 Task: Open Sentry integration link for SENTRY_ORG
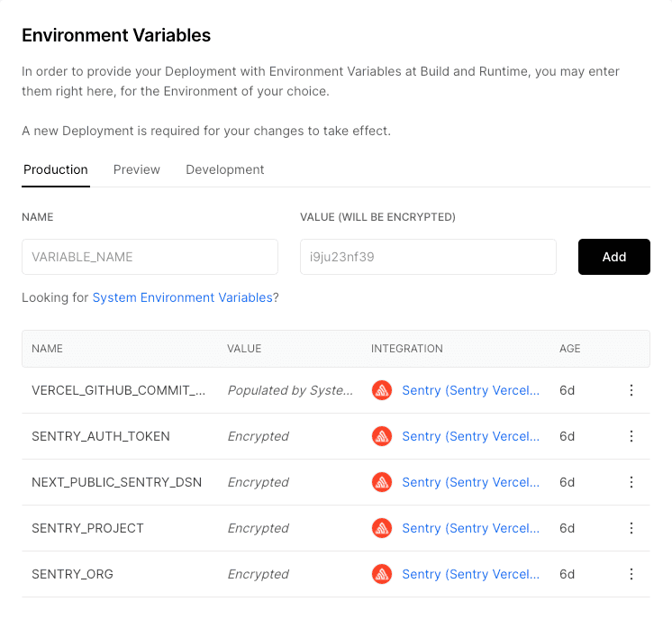coord(470,574)
